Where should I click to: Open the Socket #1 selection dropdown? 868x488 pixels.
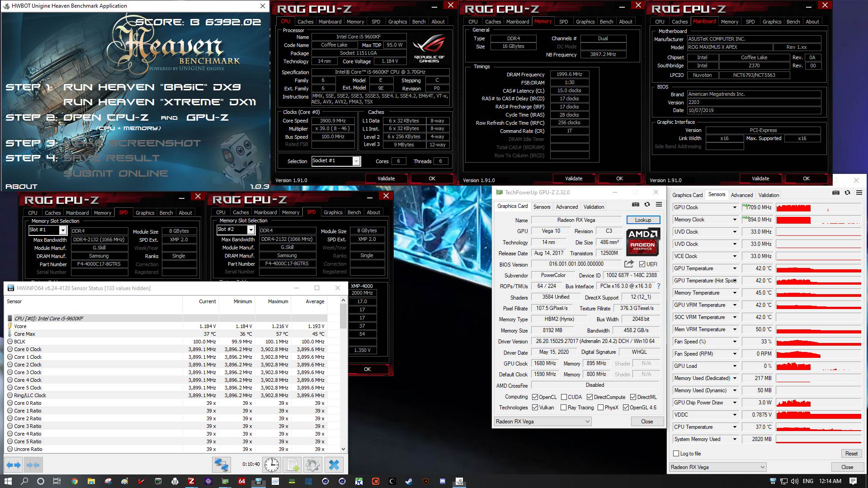356,161
